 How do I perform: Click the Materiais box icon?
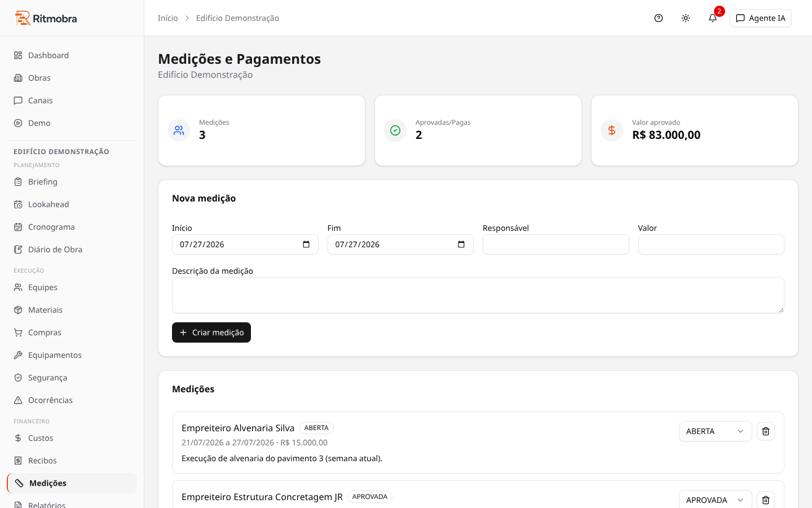(18, 310)
